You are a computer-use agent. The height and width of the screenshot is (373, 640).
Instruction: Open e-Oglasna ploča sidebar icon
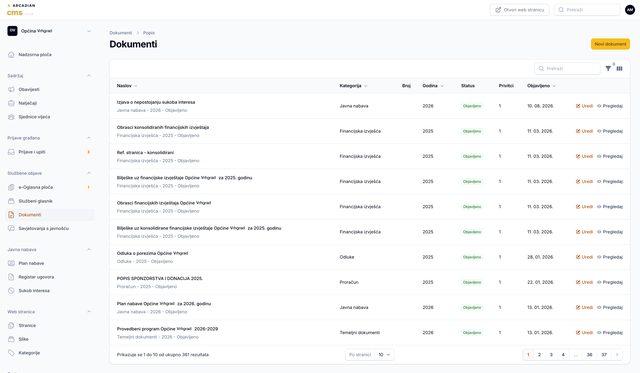coord(11,187)
